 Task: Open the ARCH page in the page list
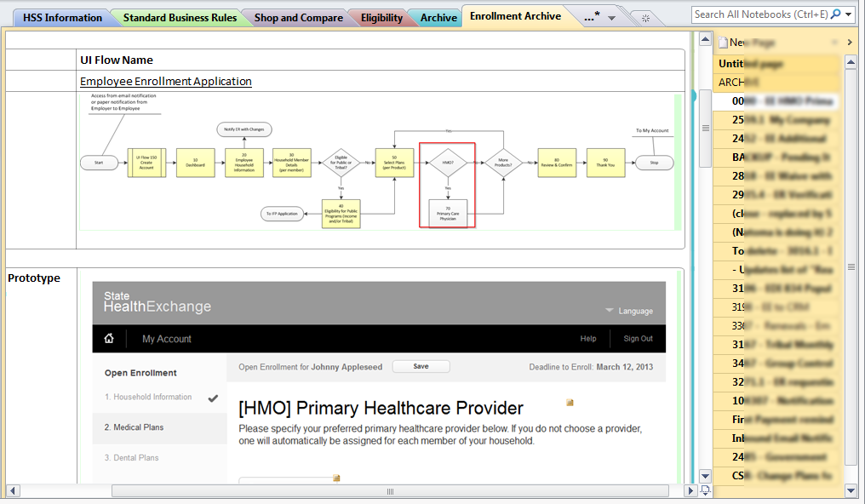click(x=776, y=83)
